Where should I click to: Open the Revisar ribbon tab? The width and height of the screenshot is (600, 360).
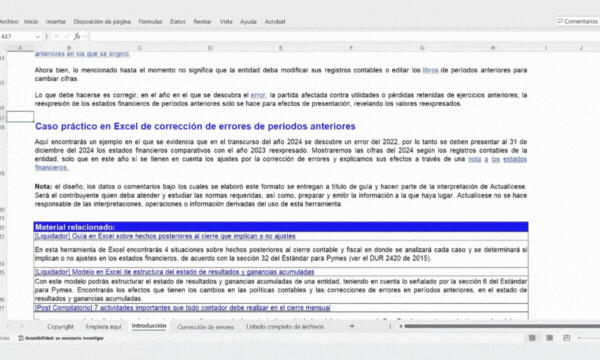tap(202, 22)
